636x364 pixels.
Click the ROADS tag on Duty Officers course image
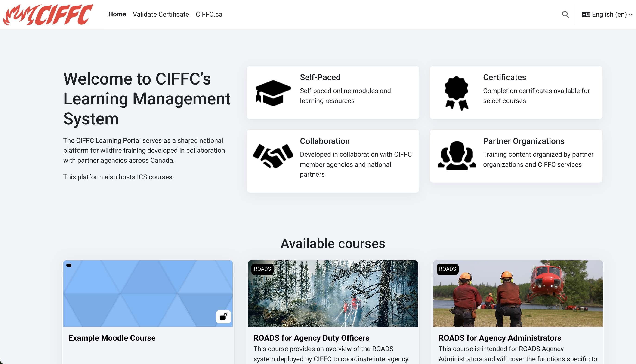pos(262,269)
